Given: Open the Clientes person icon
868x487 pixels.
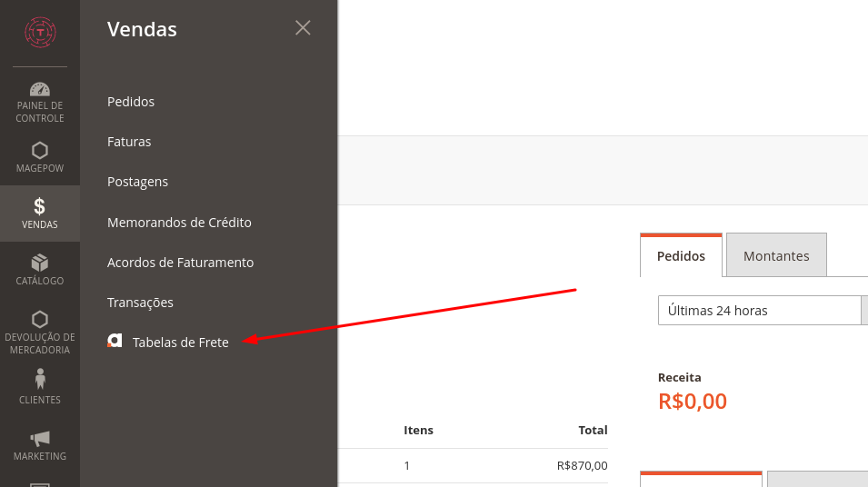Looking at the screenshot, I should (x=40, y=380).
